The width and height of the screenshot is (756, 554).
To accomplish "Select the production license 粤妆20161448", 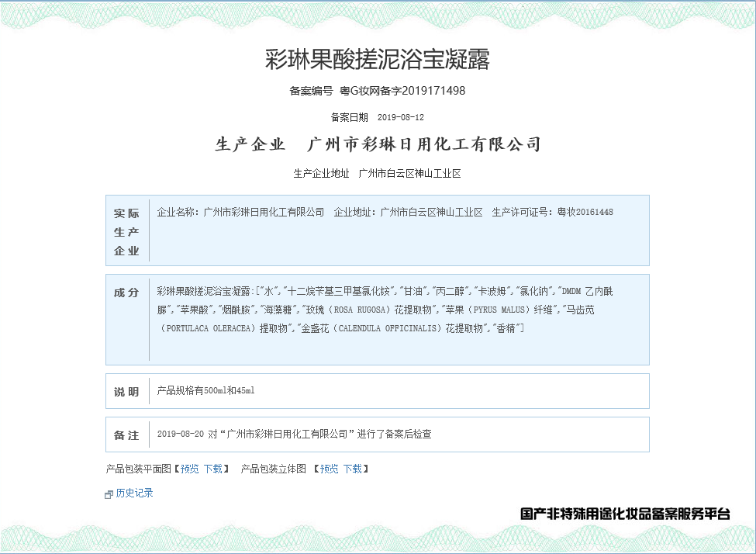I will (585, 212).
